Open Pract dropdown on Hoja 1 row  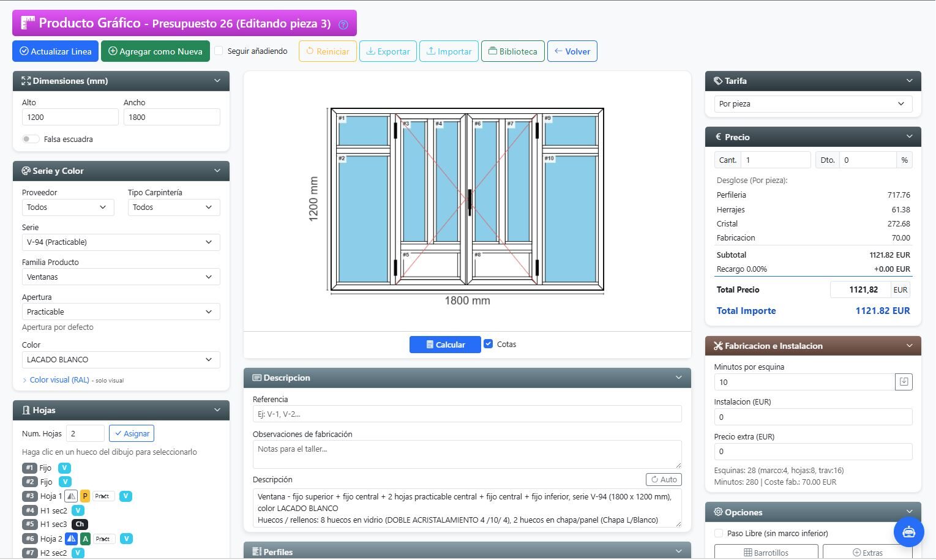[103, 496]
